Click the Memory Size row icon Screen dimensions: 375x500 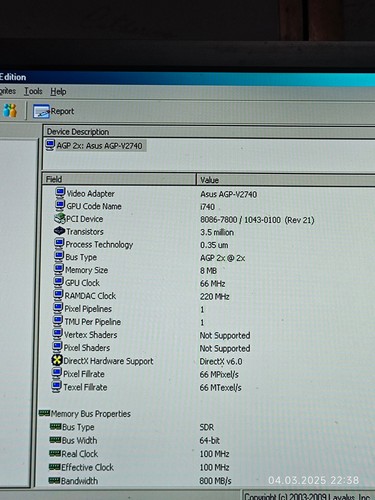point(59,269)
